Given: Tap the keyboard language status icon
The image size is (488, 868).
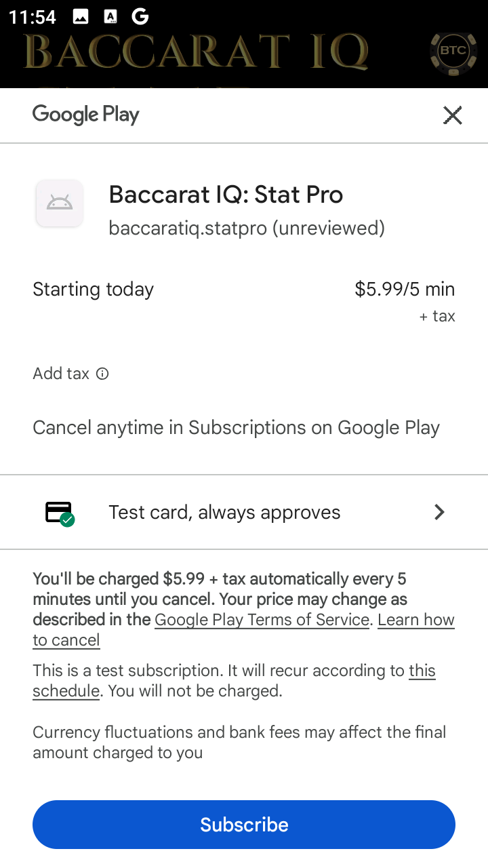Looking at the screenshot, I should point(110,17).
